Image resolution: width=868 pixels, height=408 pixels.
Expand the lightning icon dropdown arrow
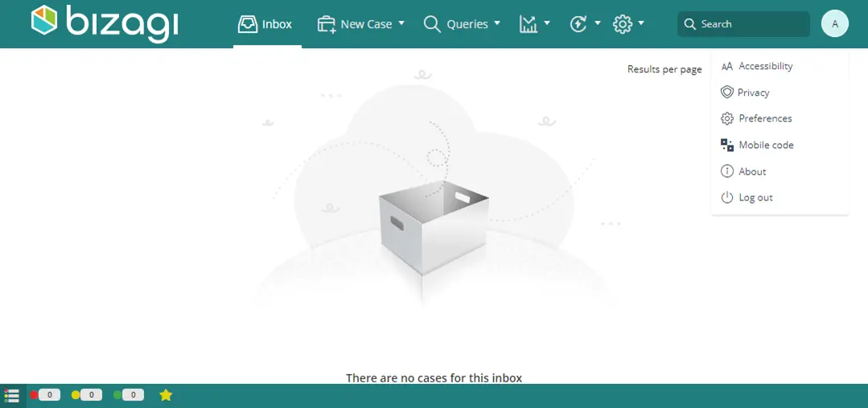[598, 23]
